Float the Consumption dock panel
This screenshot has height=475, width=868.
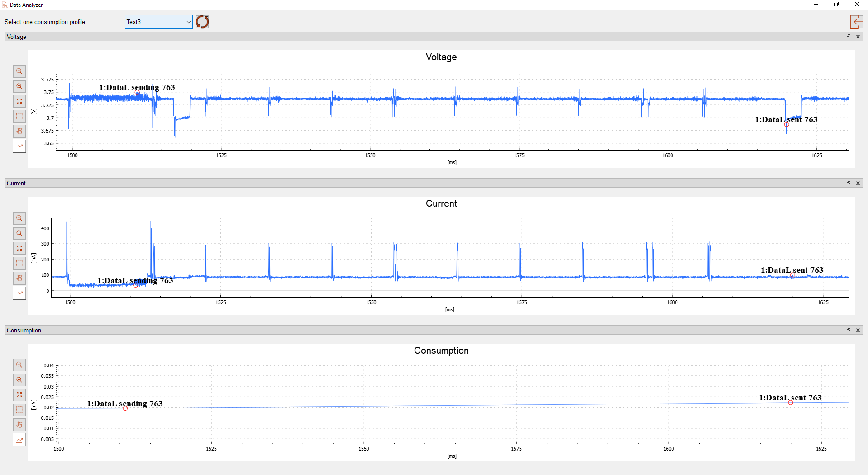849,330
